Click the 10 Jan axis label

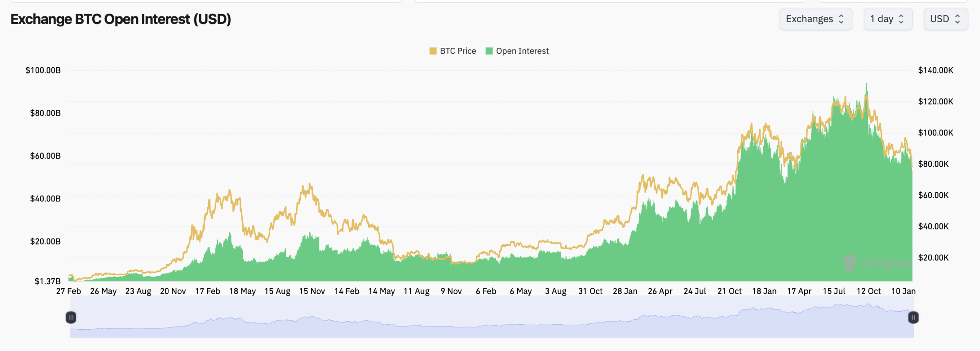click(905, 291)
